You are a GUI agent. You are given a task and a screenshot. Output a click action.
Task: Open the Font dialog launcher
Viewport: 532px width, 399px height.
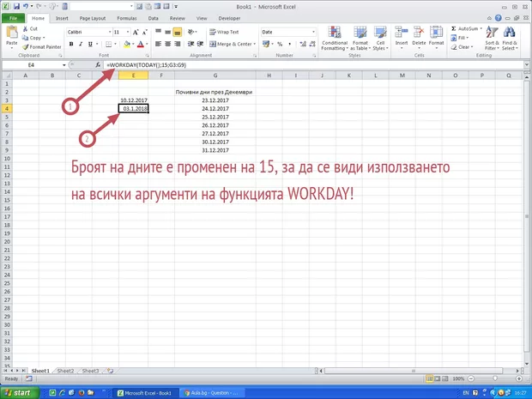click(x=148, y=55)
